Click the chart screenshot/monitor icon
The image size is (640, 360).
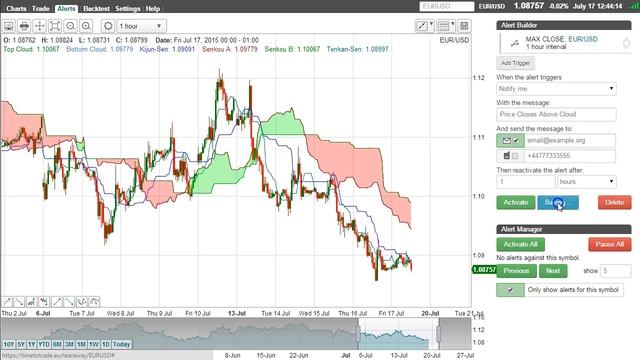[9, 26]
